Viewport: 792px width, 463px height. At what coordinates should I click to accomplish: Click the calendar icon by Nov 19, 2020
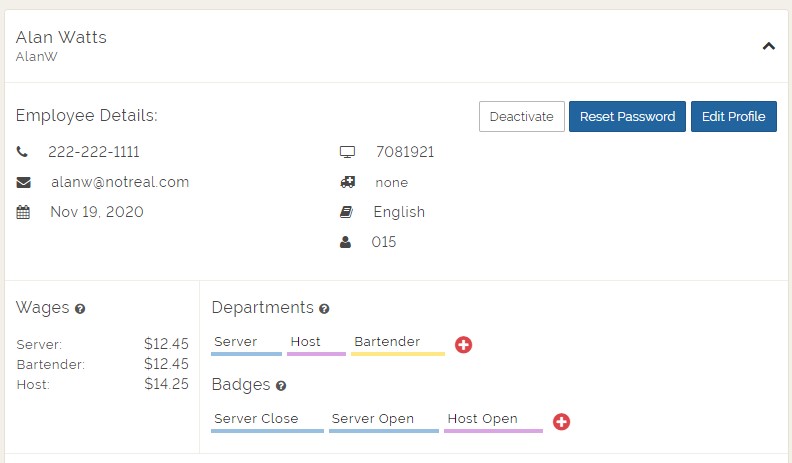click(23, 213)
